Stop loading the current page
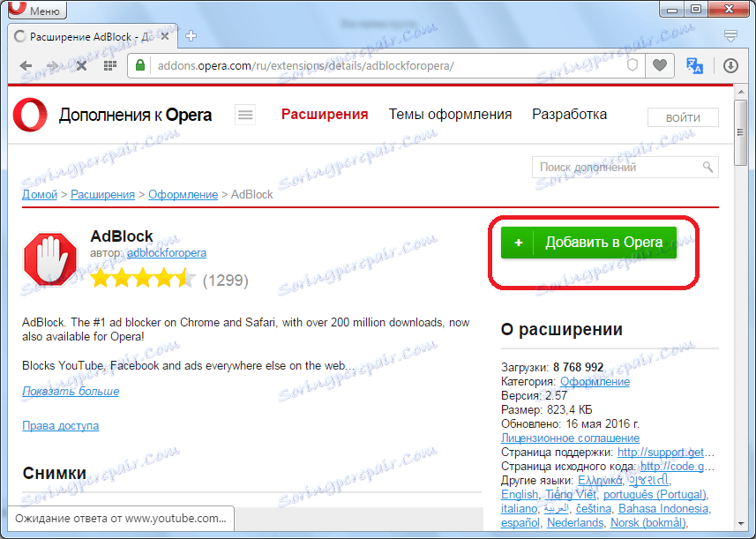Image resolution: width=756 pixels, height=539 pixels. pos(81,65)
